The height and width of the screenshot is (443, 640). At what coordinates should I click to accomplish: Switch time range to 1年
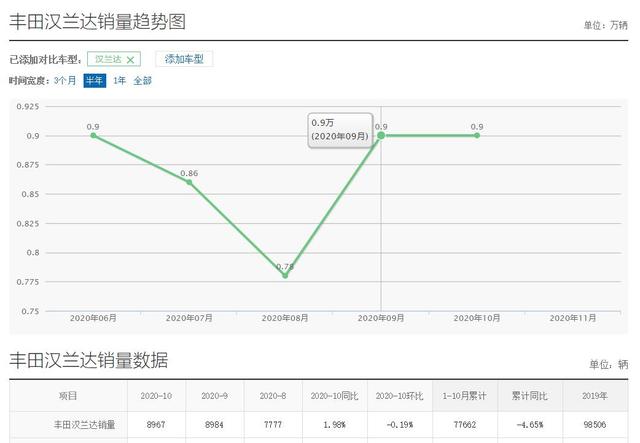tap(120, 80)
